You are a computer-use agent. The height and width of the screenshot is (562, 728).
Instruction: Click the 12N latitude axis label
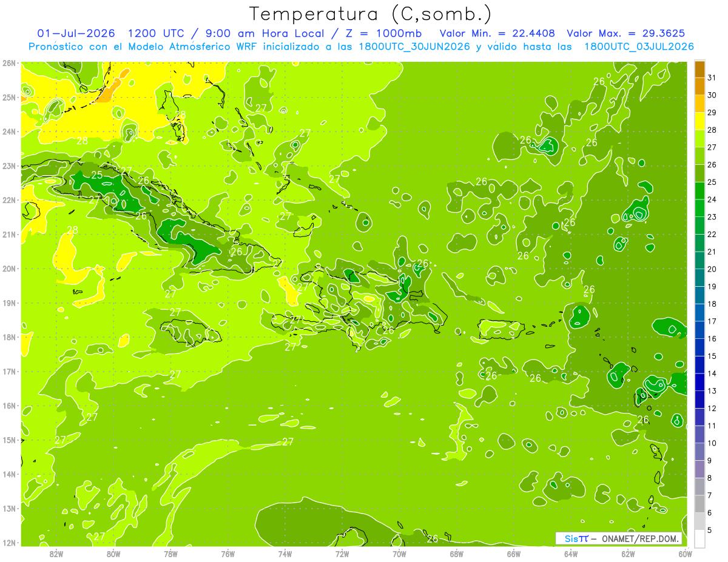[9, 543]
